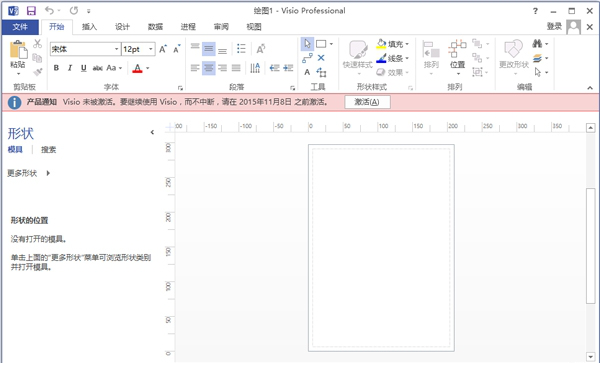The height and width of the screenshot is (377, 600).
Task: Click the Select arrow icon in editing group
Action: [538, 72]
